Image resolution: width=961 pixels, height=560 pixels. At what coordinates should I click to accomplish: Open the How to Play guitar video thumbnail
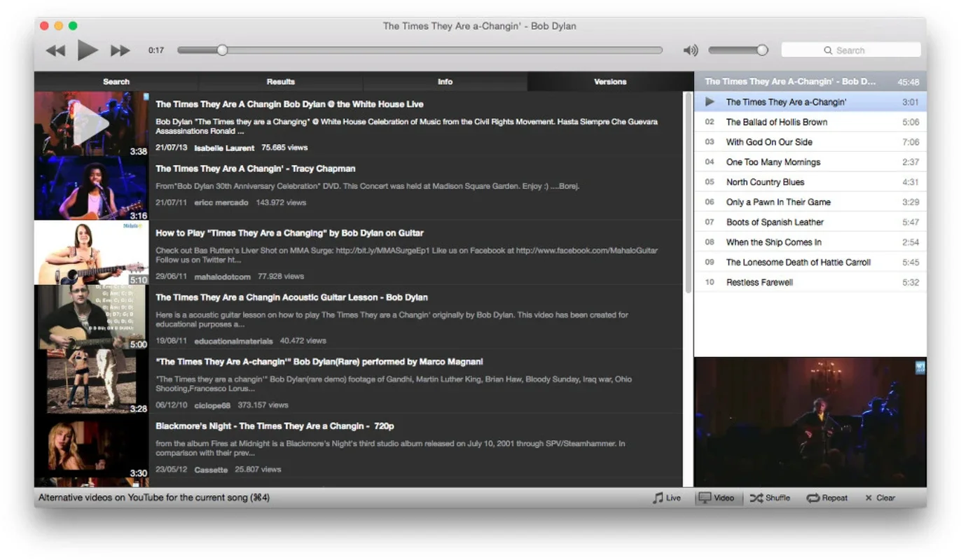(92, 253)
